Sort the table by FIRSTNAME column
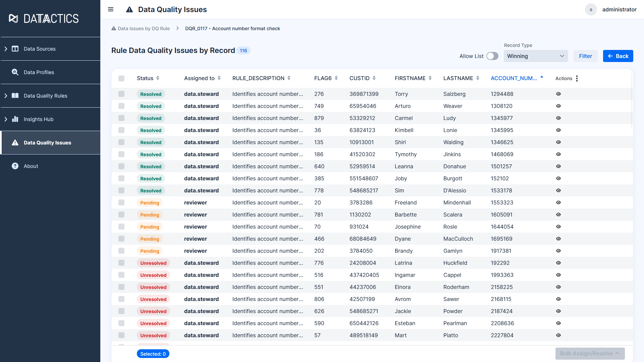The width and height of the screenshot is (644, 362). pyautogui.click(x=430, y=78)
